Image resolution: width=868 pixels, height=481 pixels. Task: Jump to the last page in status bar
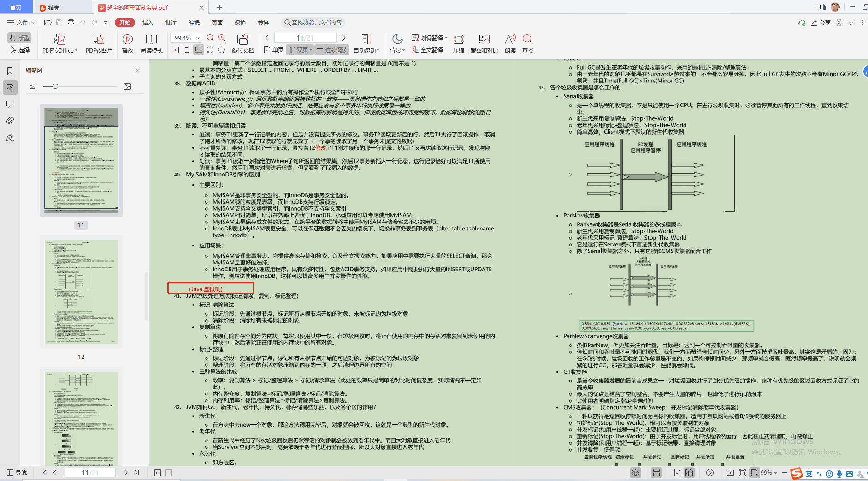137,473
